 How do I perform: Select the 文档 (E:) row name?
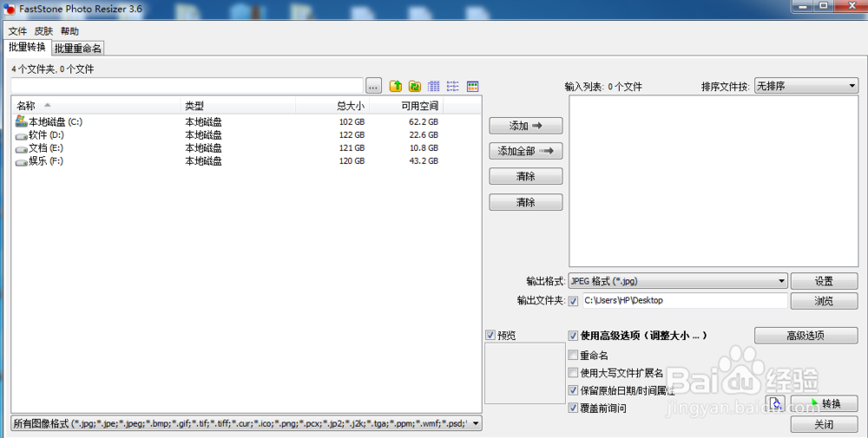[x=46, y=148]
